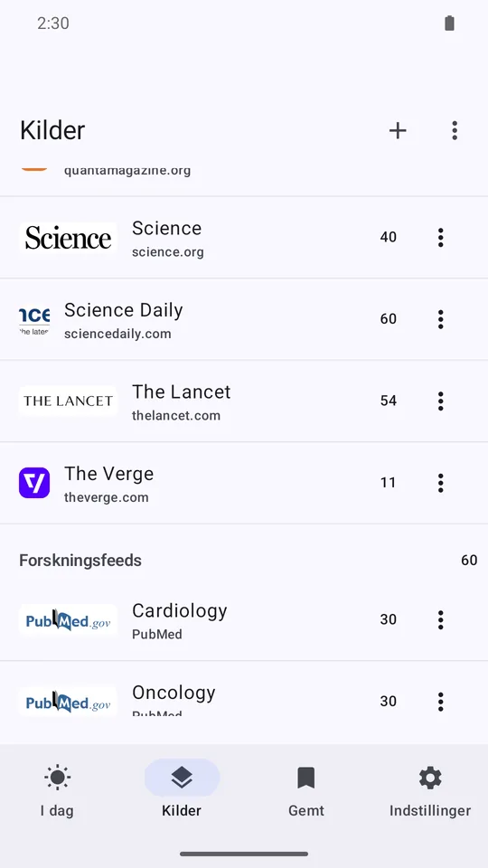
Task: Open the Gemt bookmarks tab
Action: tap(306, 790)
